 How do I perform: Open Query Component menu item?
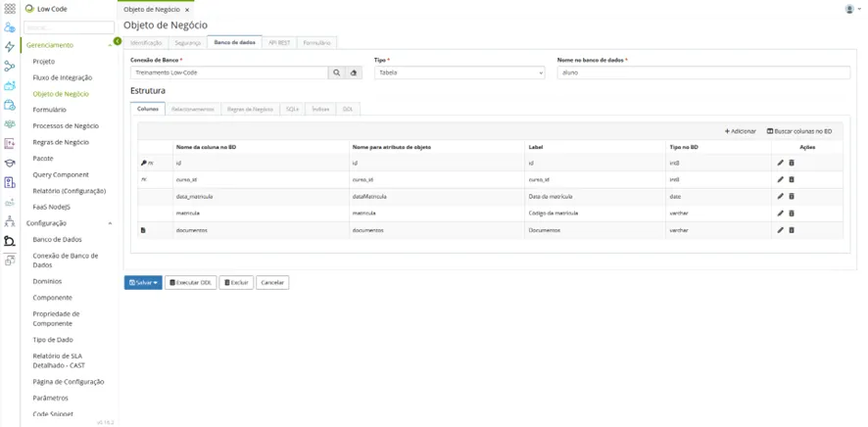pyautogui.click(x=61, y=174)
